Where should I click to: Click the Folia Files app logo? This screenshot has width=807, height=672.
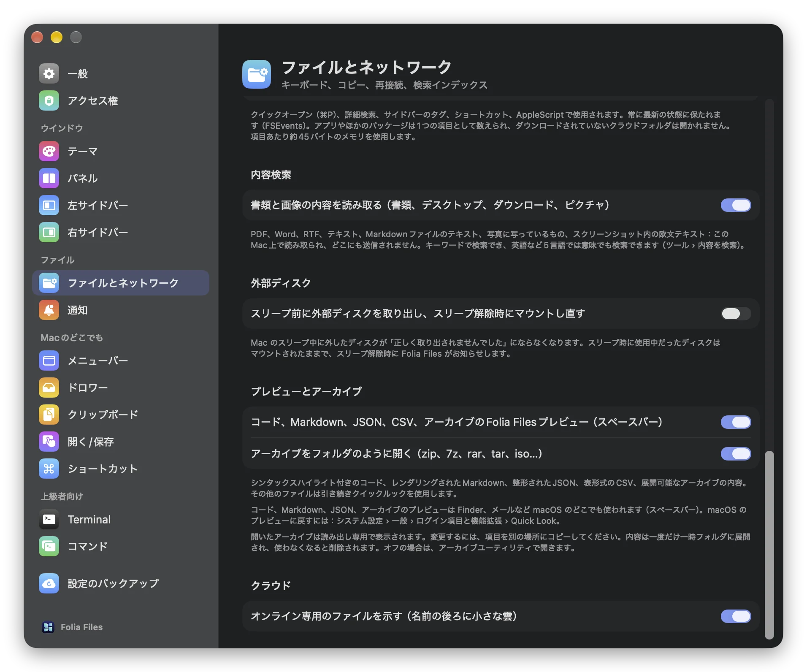tap(48, 627)
